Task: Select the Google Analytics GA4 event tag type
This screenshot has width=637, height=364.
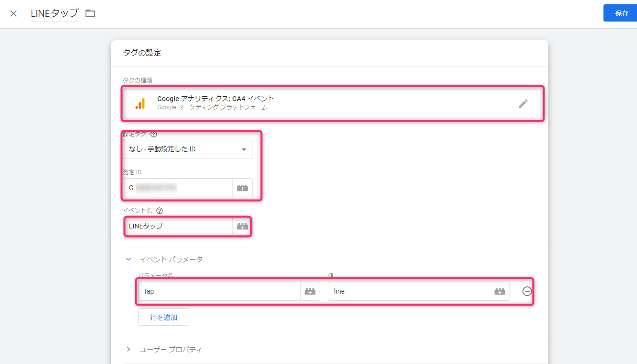Action: tap(330, 103)
